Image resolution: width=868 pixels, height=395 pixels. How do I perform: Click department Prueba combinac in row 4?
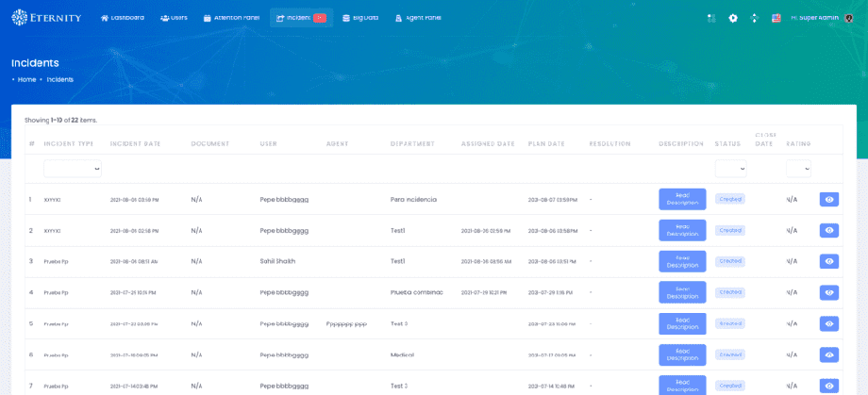(x=416, y=292)
